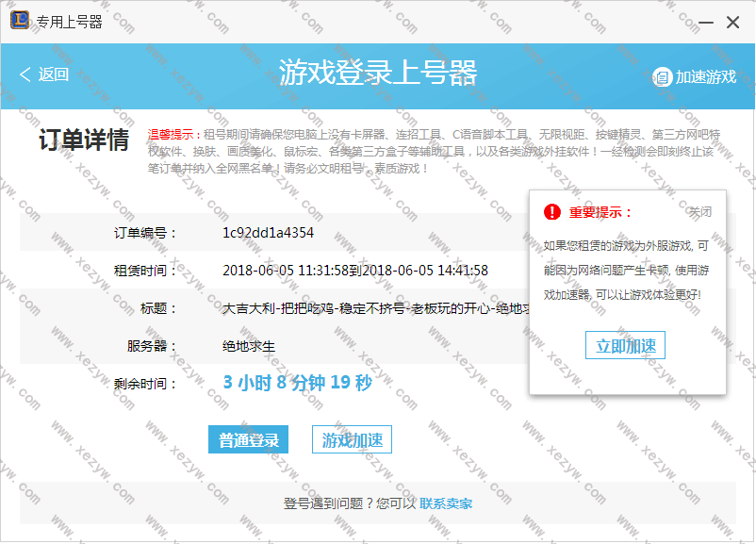Open 加速游戏 in the header's right corner

[695, 76]
